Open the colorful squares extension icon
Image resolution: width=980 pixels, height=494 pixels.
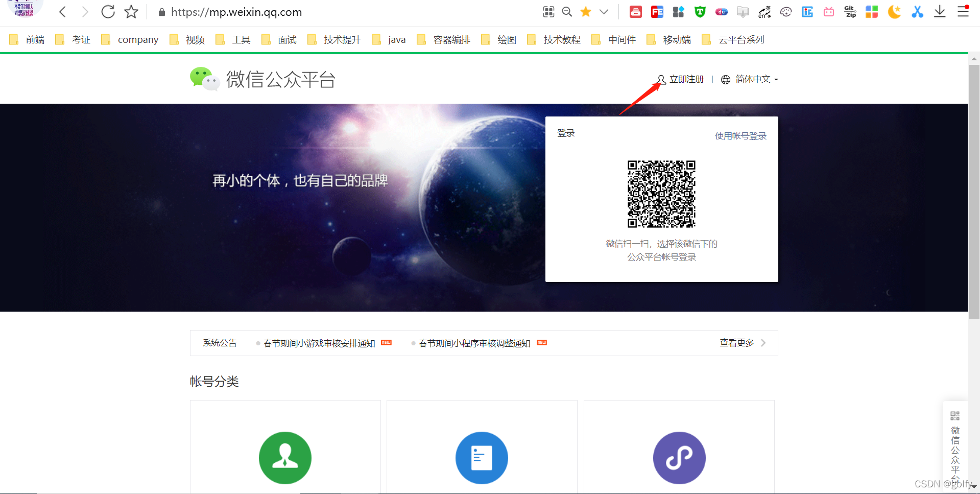point(872,12)
